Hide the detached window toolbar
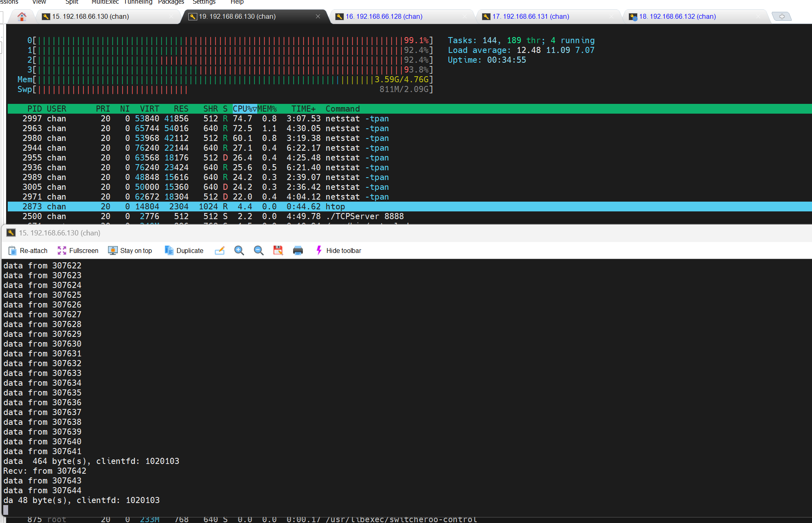The image size is (812, 523). click(338, 251)
